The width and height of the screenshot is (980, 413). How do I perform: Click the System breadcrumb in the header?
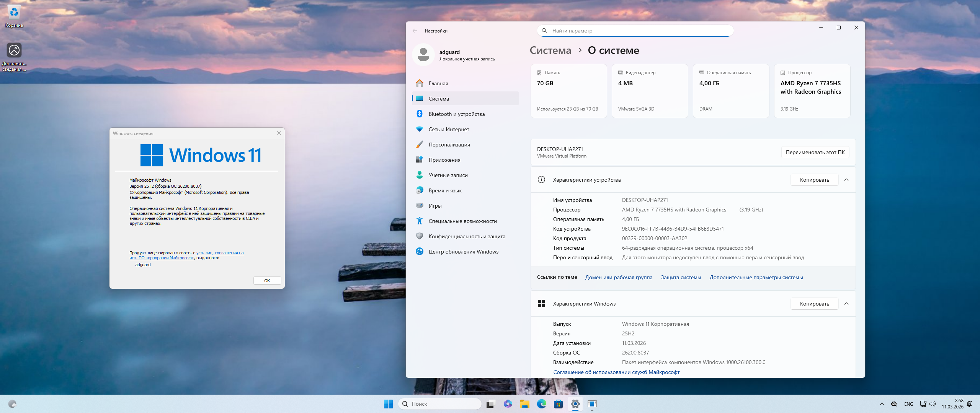pos(550,50)
